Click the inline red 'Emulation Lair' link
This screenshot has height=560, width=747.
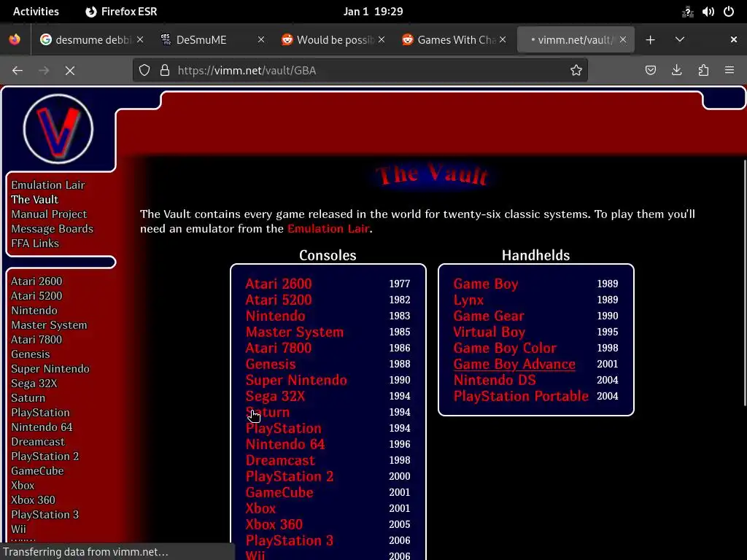pos(328,228)
